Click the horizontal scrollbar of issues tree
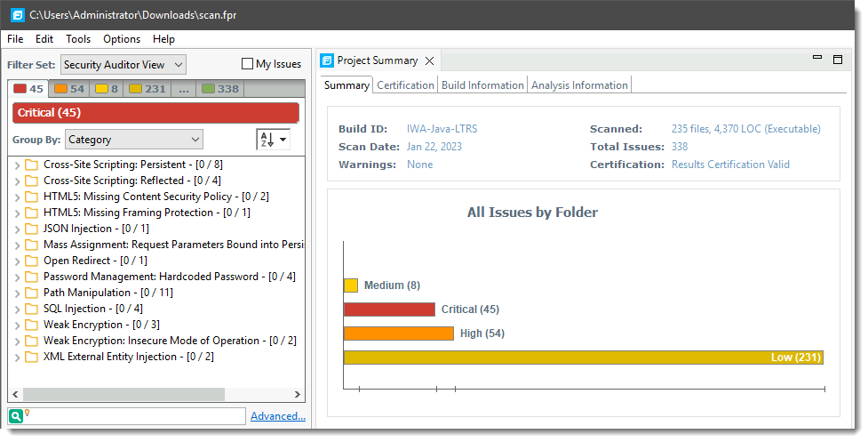This screenshot has width=868, height=442. pyautogui.click(x=123, y=394)
